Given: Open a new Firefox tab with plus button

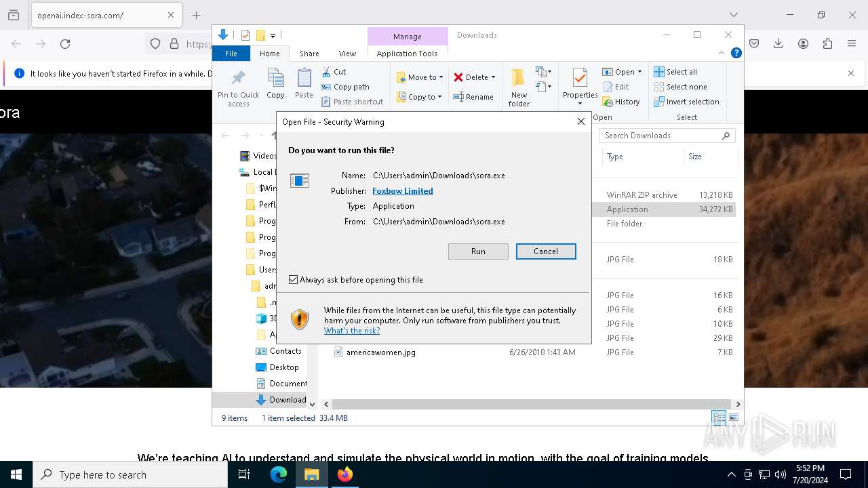Looking at the screenshot, I should [196, 15].
